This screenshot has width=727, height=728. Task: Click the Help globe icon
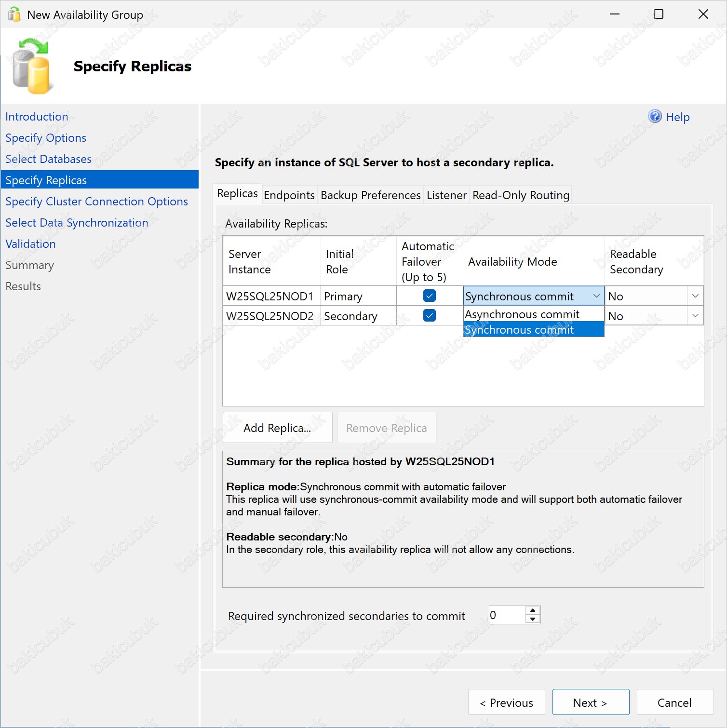[x=655, y=116]
